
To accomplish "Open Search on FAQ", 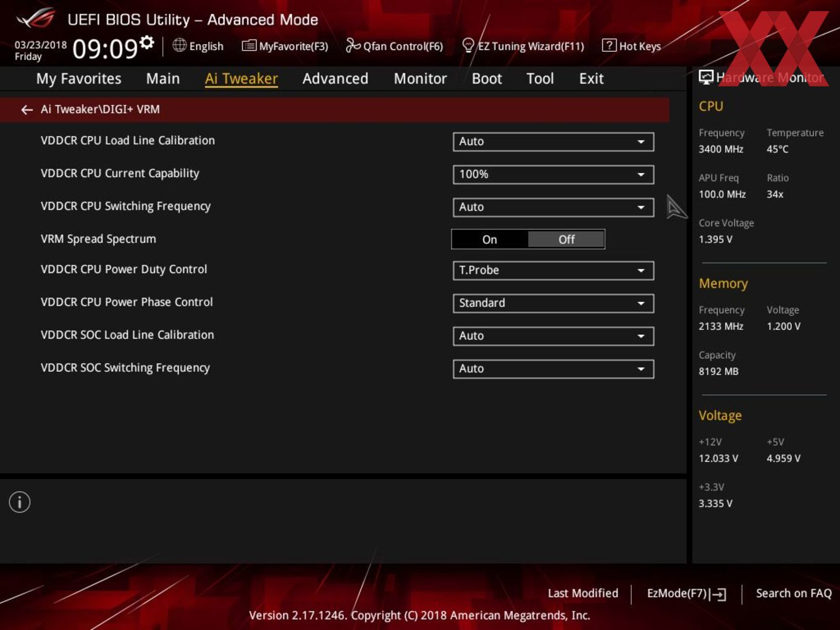I will (794, 593).
